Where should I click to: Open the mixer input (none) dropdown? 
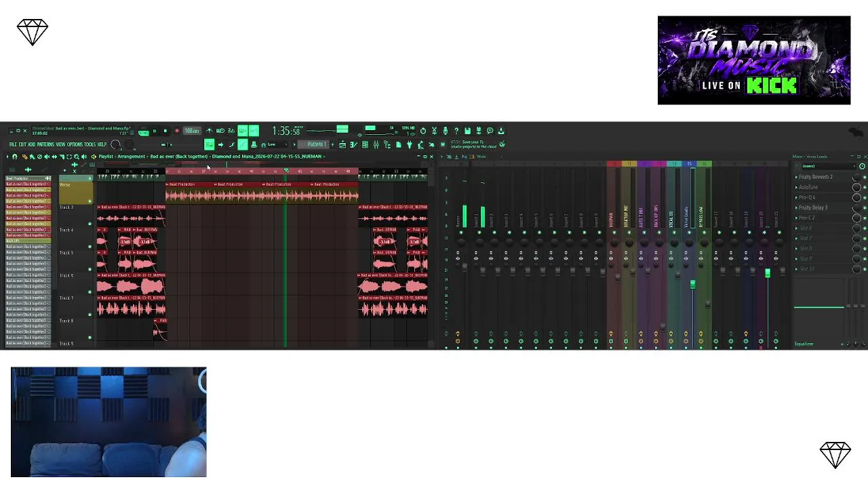point(828,166)
